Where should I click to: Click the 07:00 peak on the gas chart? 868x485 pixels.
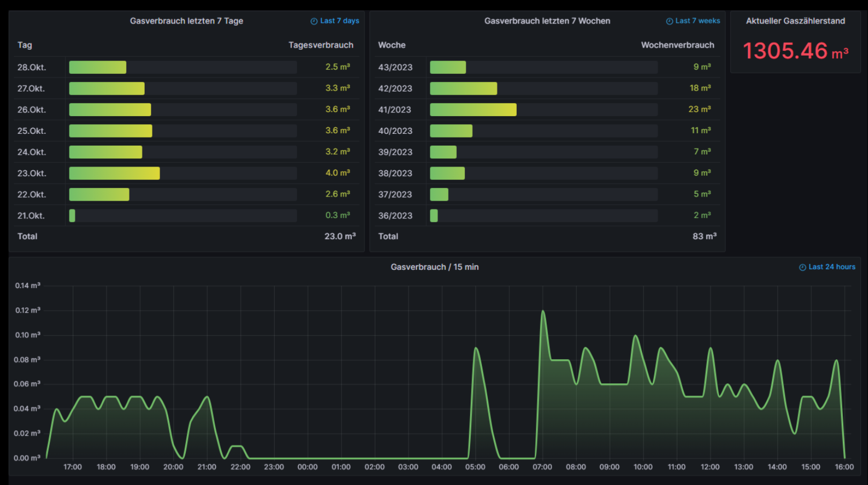(x=543, y=312)
